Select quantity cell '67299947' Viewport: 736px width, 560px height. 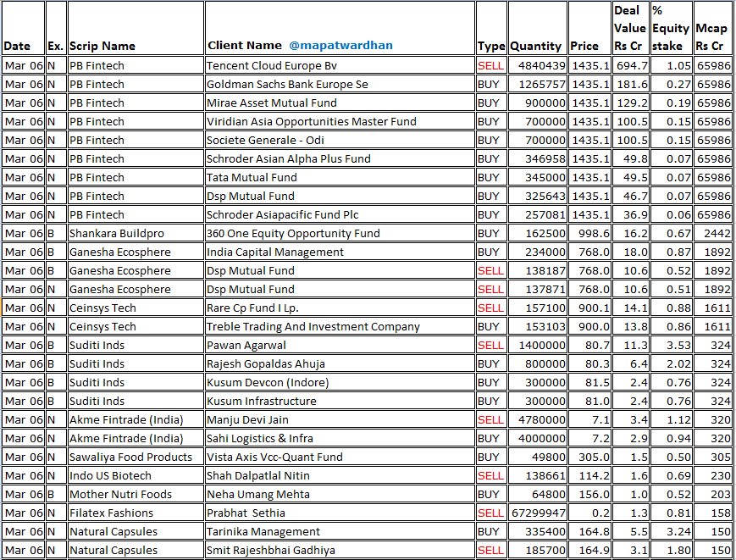pos(538,513)
